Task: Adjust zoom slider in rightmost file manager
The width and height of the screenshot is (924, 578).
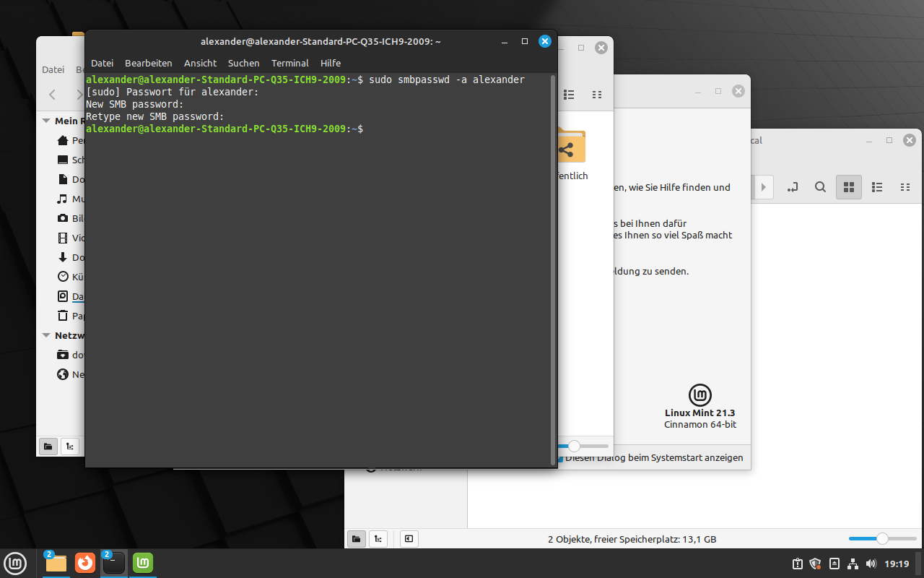Action: coord(882,539)
